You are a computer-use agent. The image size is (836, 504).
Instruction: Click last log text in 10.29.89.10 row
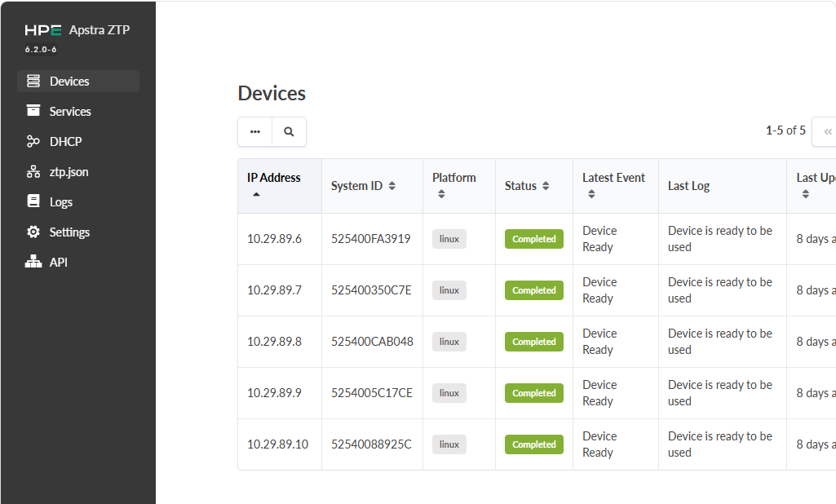(x=719, y=444)
